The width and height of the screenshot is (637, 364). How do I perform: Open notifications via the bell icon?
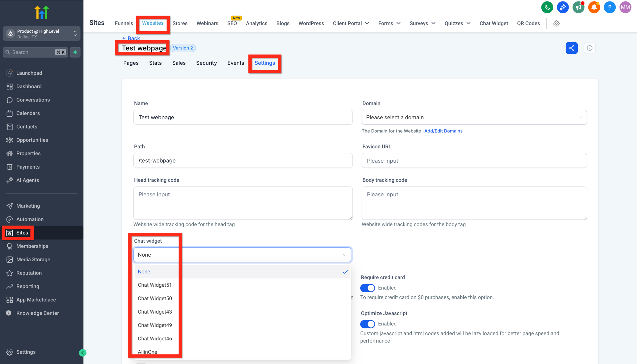[594, 7]
